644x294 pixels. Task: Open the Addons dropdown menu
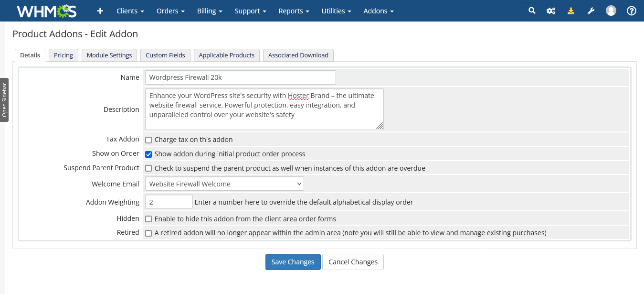point(379,11)
